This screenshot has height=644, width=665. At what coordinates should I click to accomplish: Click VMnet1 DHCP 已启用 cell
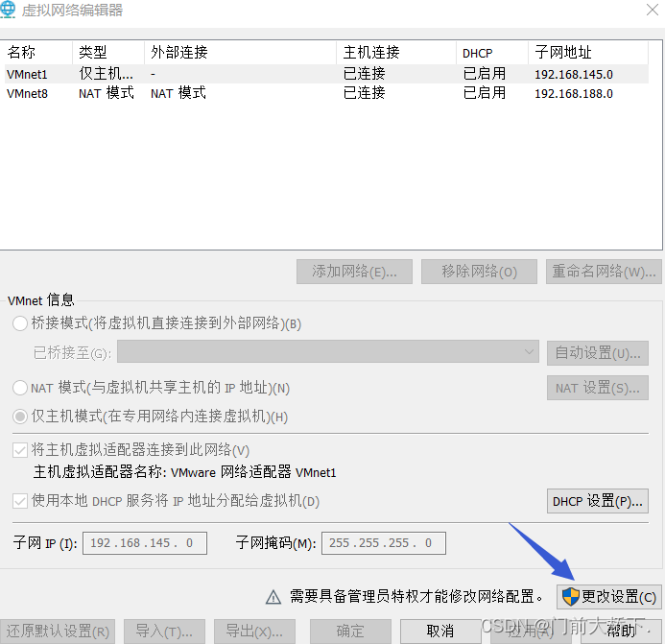[485, 74]
